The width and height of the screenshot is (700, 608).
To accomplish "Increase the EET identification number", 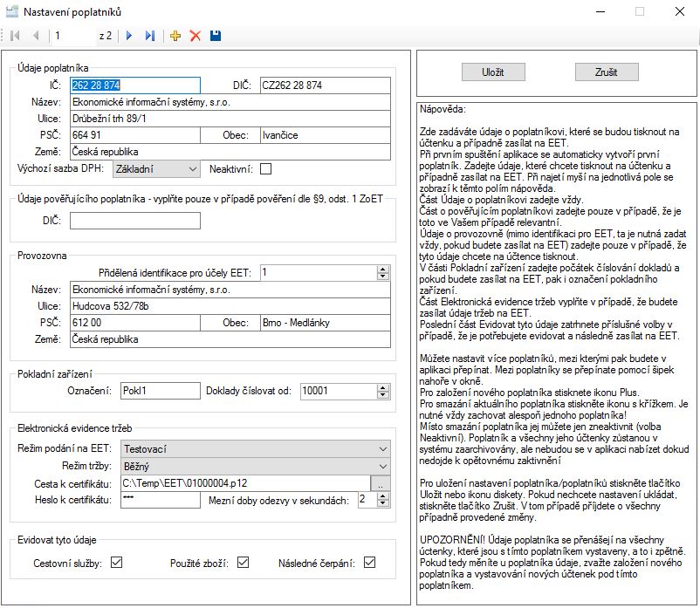I will 383,270.
